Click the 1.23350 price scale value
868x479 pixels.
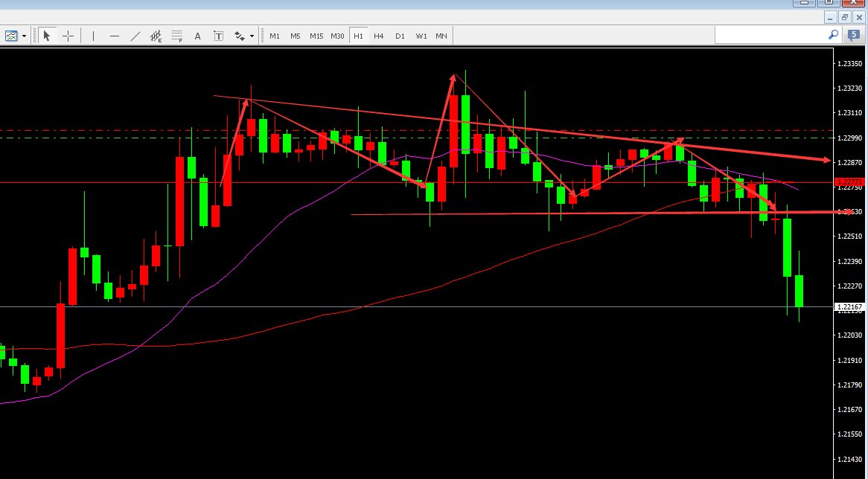coord(849,64)
